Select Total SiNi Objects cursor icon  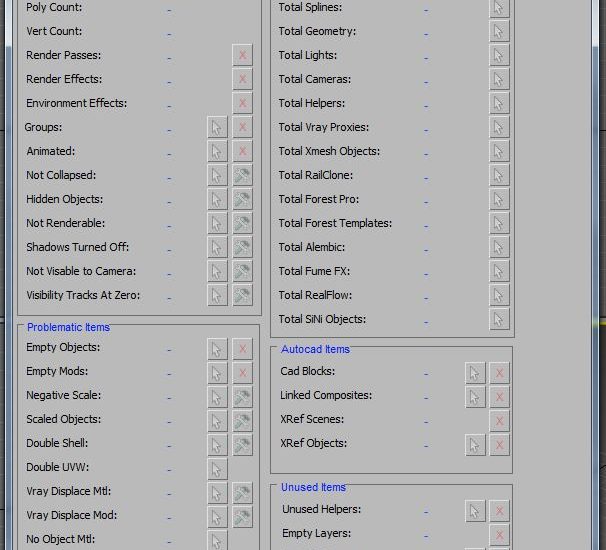[x=499, y=320]
